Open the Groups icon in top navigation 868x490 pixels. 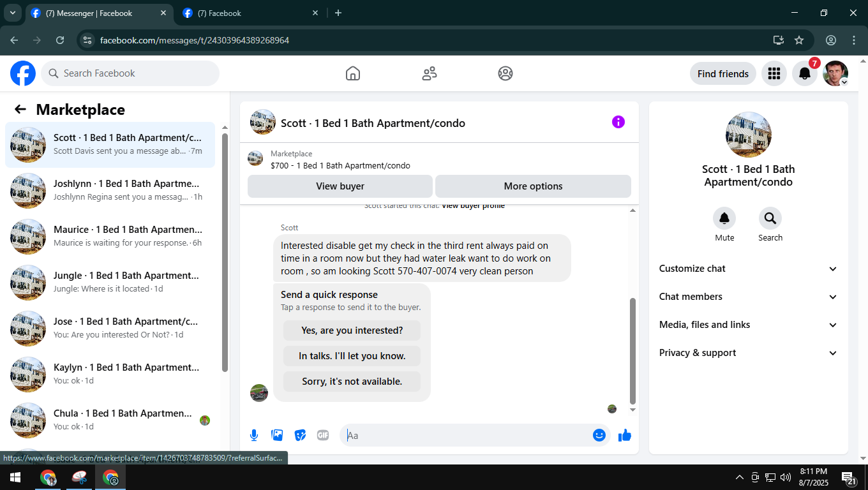tap(505, 73)
